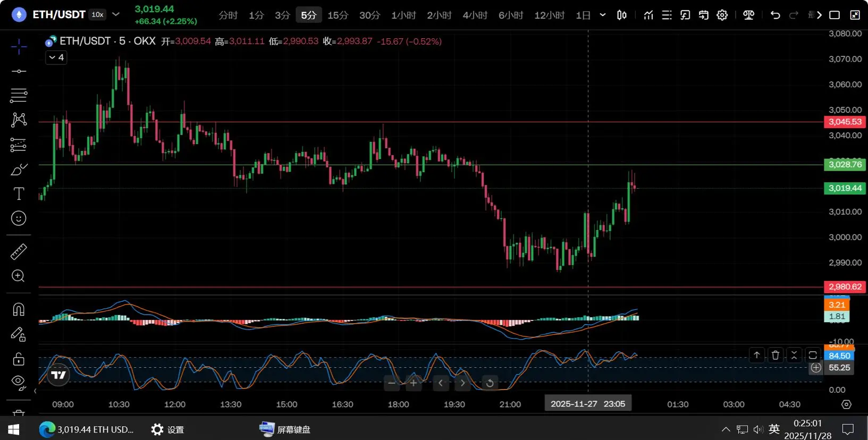Click the 3,028.76 green price label
Viewport: 868px width, 440px height.
point(845,164)
